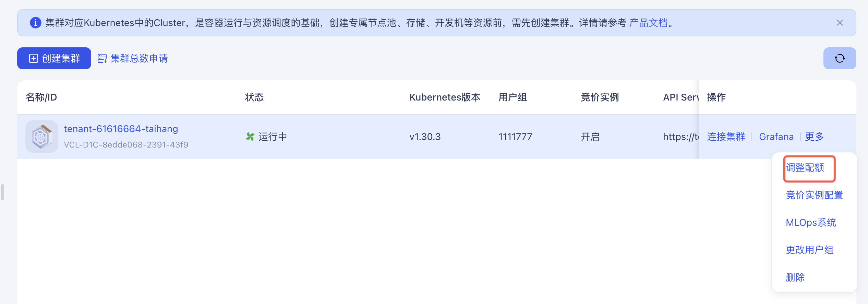This screenshot has height=304, width=868.
Task: Dismiss the info banner with X
Action: pos(840,23)
